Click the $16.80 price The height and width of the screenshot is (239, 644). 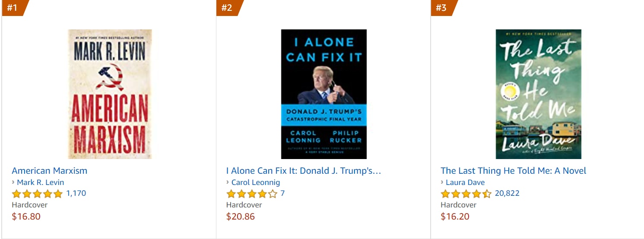point(26,217)
